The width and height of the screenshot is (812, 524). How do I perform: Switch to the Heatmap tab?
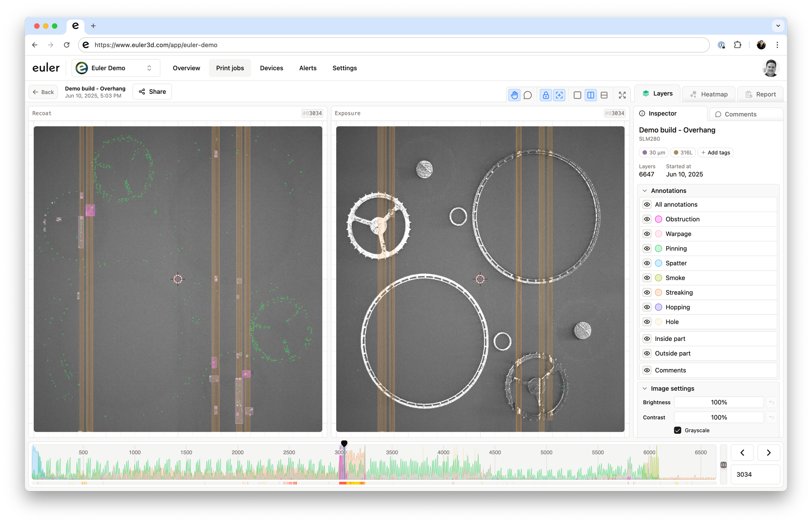(708, 94)
